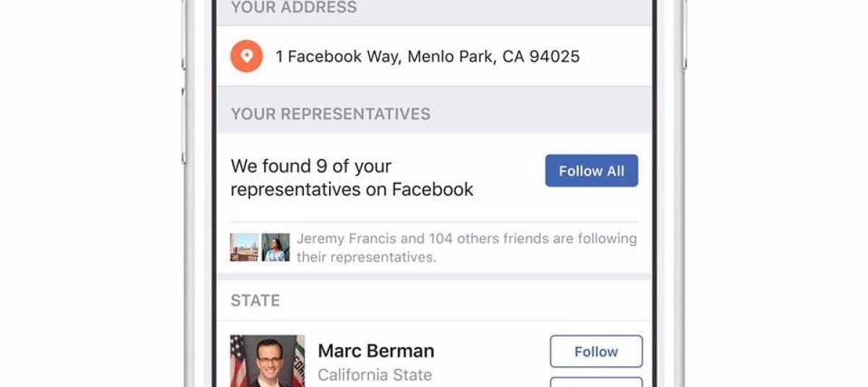
Task: Open the building photo friend thumbnail
Action: (244, 247)
